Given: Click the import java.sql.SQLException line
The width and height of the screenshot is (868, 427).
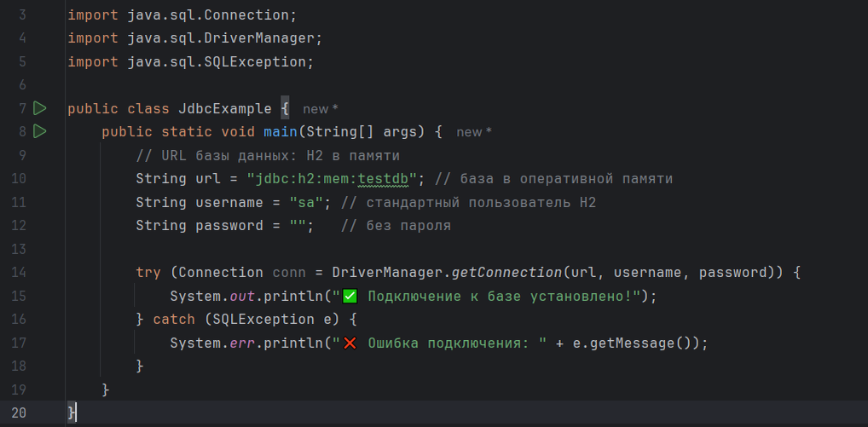Looking at the screenshot, I should (190, 61).
